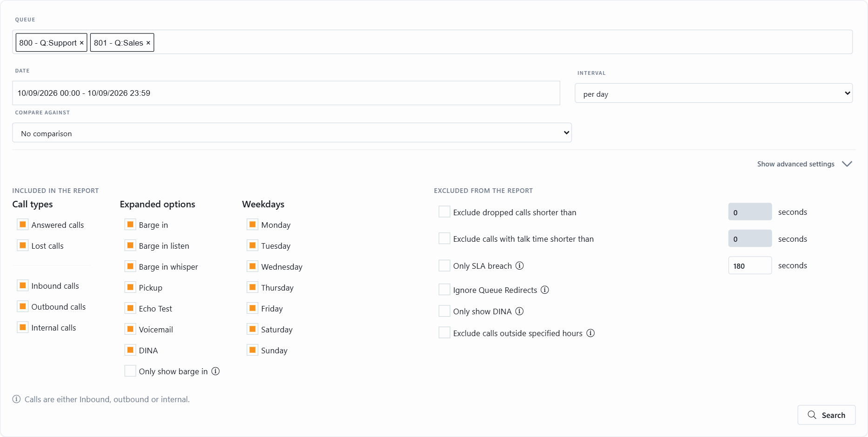Open the Compare against dropdown
This screenshot has height=437, width=868.
(x=292, y=133)
